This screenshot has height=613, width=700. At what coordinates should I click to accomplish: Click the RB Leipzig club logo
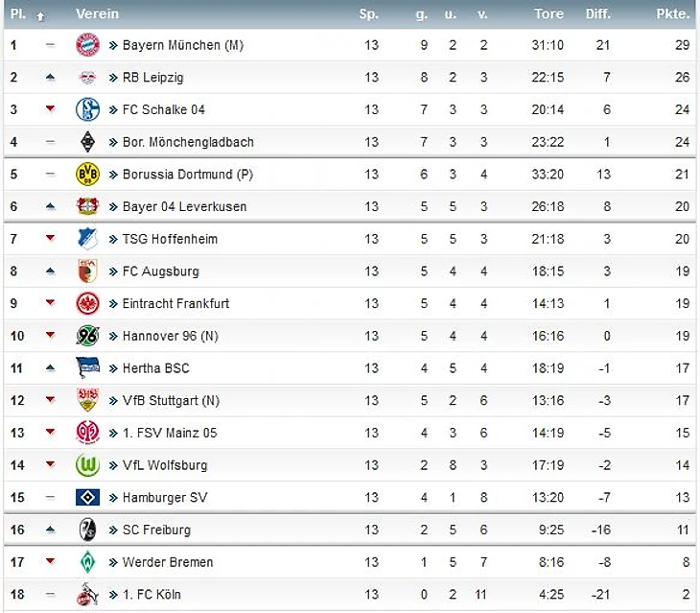click(x=87, y=77)
